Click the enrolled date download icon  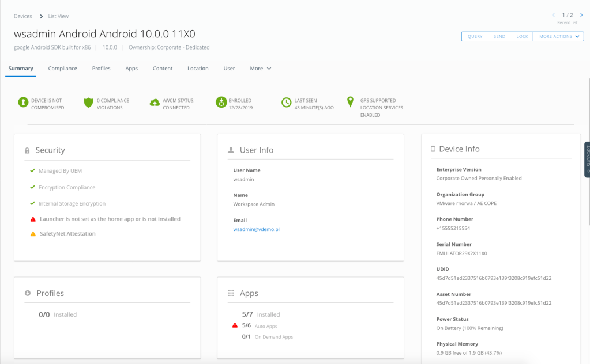pos(220,103)
